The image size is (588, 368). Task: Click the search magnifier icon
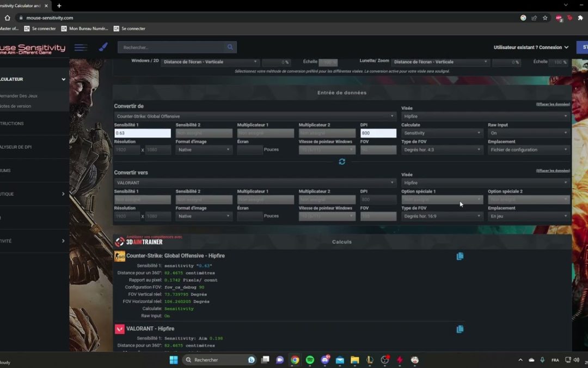pos(230,47)
